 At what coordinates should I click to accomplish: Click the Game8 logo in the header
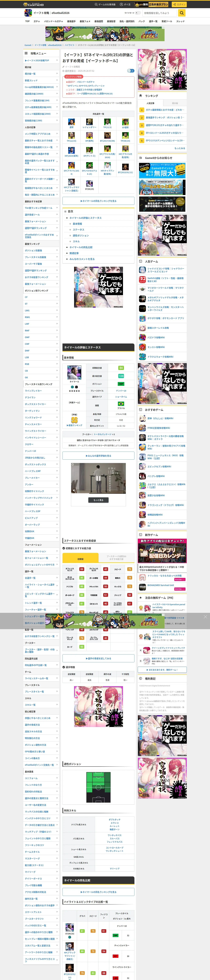click(34, 4)
